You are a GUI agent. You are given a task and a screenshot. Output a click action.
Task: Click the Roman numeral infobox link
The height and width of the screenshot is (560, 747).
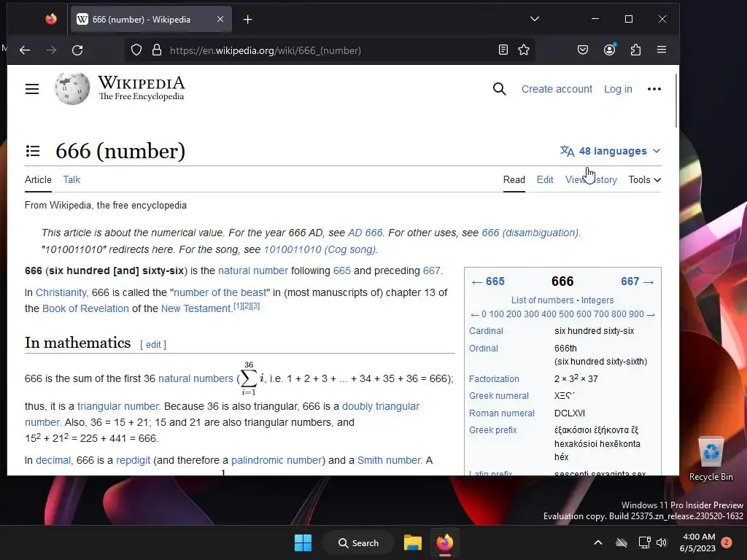(502, 413)
